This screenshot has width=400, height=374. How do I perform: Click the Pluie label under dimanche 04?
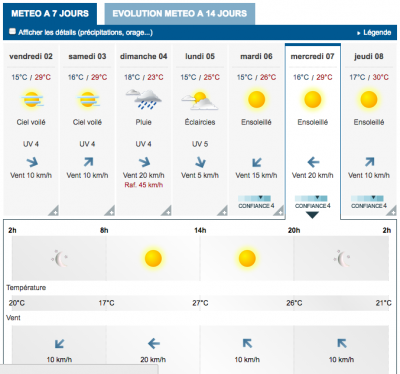pos(144,122)
